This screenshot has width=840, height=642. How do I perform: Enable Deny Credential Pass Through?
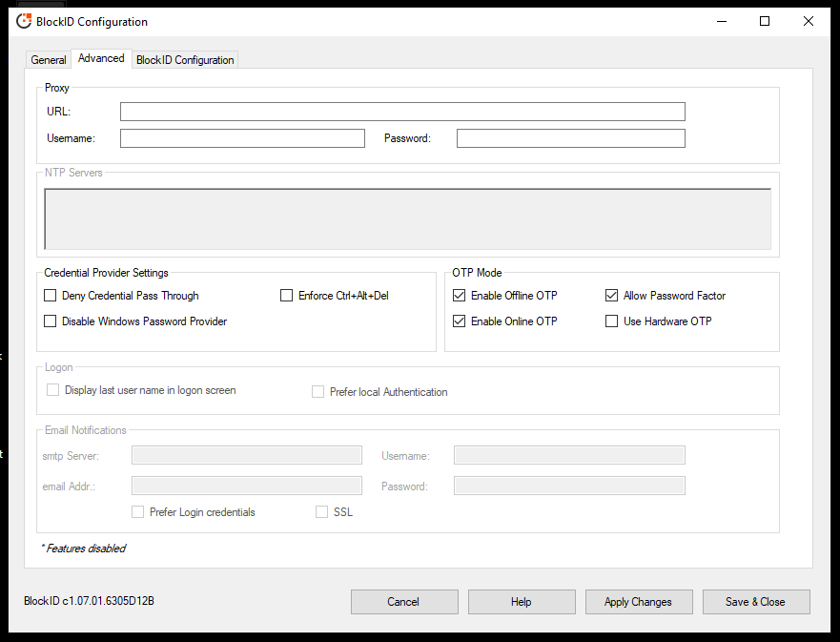tap(50, 296)
